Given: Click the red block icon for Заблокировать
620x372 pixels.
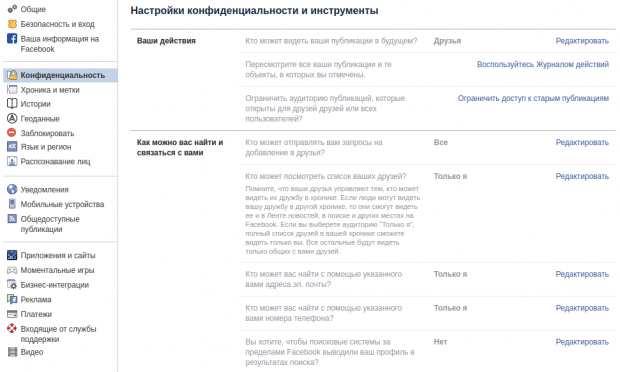Looking at the screenshot, I should click(12, 132).
